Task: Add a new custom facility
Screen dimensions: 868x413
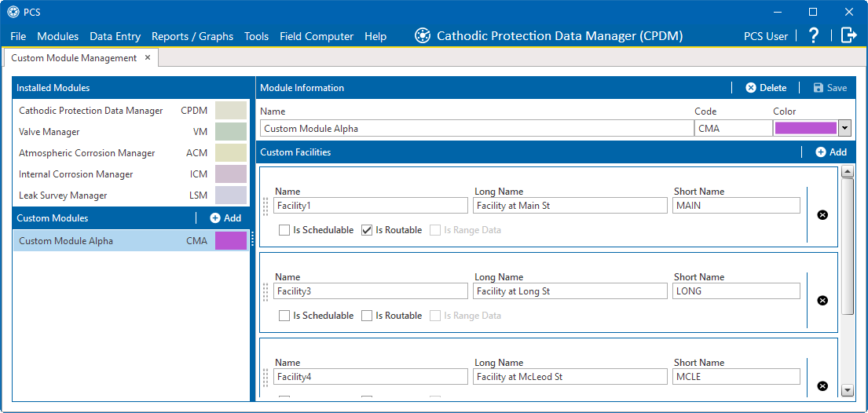Action: coord(831,152)
